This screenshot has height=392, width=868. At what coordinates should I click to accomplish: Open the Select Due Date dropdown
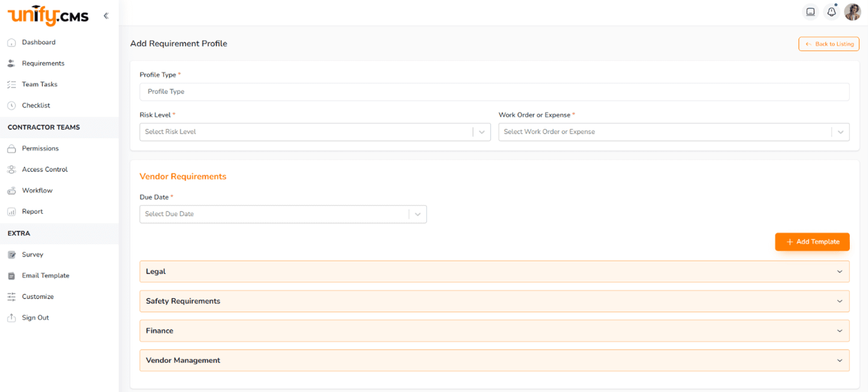[x=283, y=214]
